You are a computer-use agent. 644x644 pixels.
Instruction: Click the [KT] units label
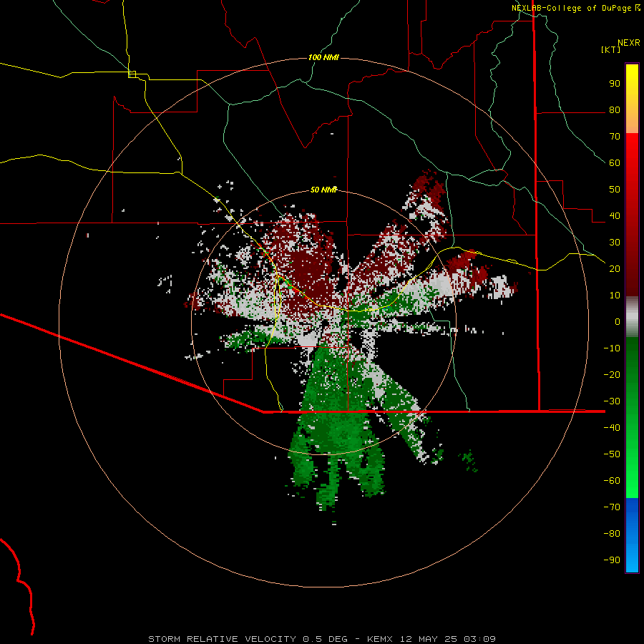coord(611,49)
